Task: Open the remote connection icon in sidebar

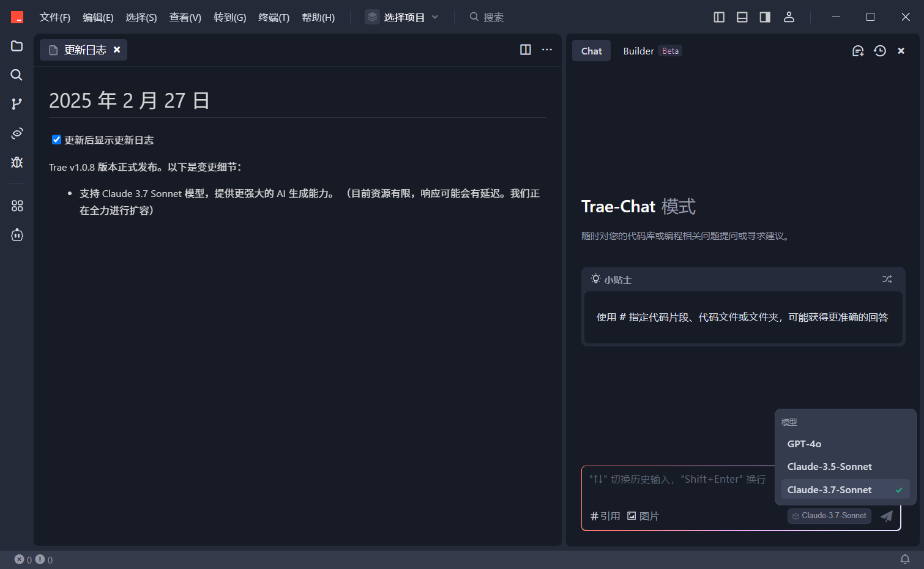Action: click(17, 133)
